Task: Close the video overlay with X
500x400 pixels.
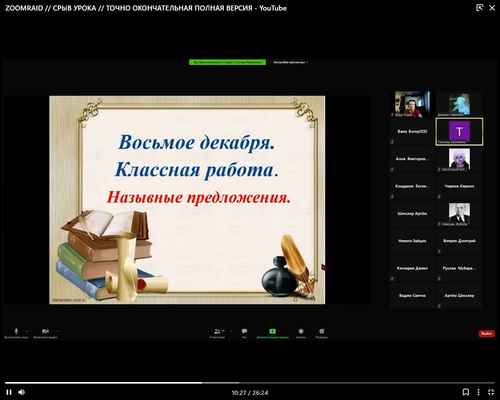Action: [492, 8]
